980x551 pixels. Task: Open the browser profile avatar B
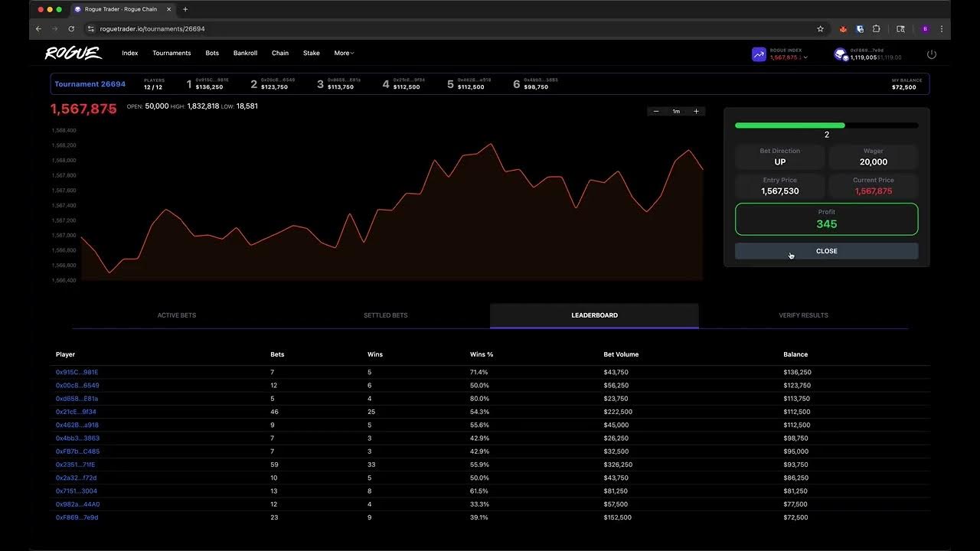925,29
